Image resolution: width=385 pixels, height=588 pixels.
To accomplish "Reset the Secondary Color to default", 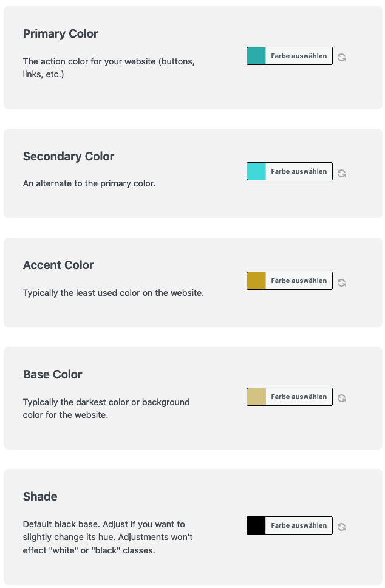I will (x=341, y=173).
